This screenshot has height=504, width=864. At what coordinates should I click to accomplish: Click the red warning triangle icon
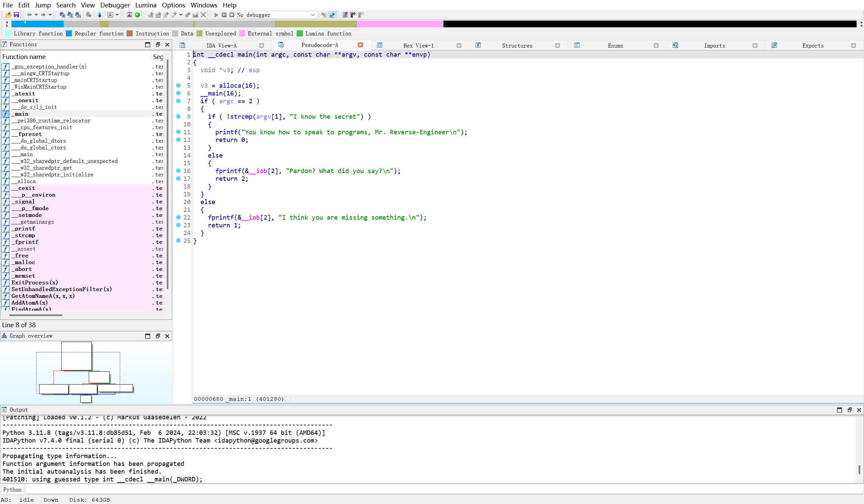tap(129, 15)
